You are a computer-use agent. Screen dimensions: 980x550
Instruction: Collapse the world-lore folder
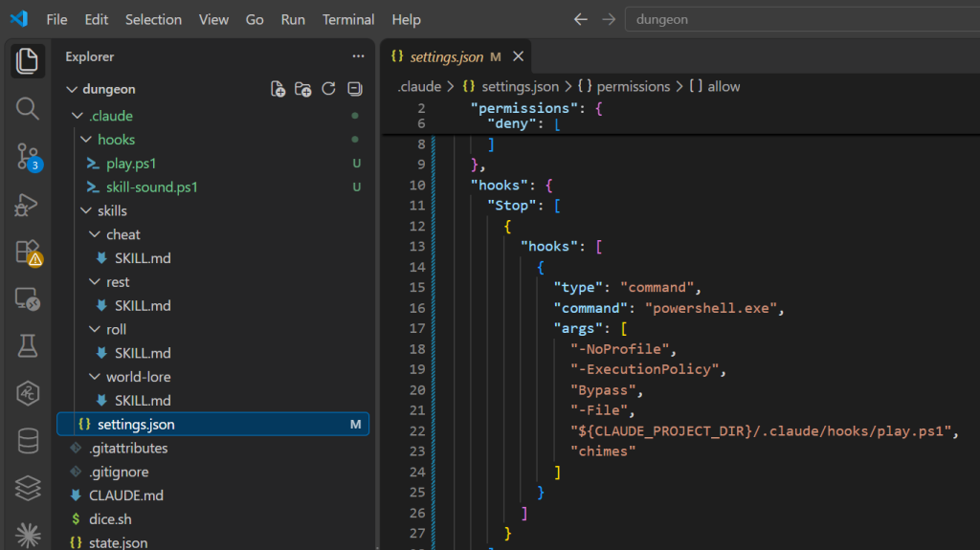[95, 377]
